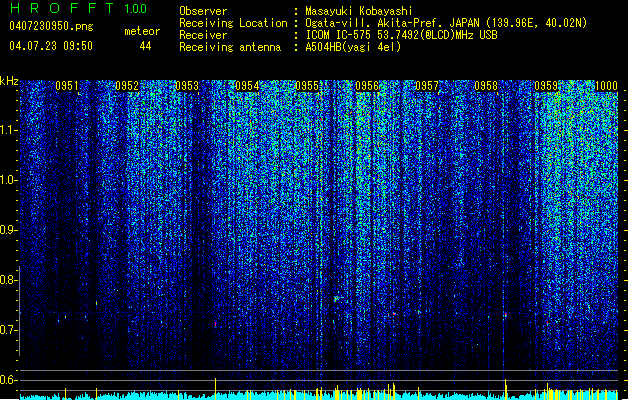Click the 0954 time marker
The height and width of the screenshot is (400, 629).
[247, 86]
